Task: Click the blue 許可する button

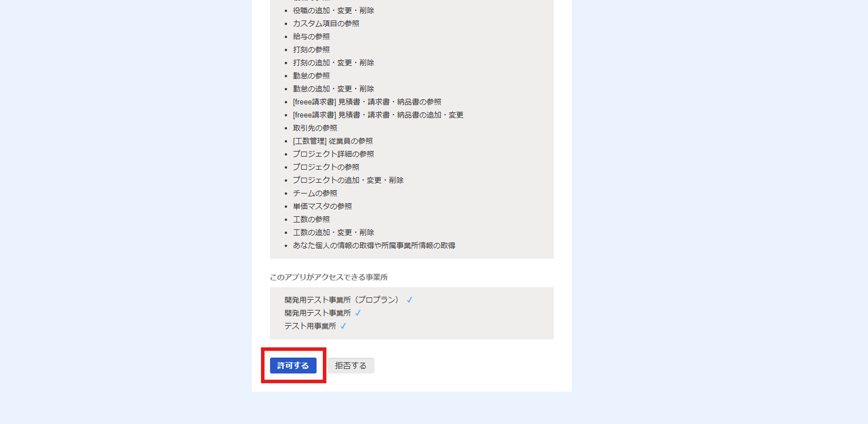Action: click(293, 366)
